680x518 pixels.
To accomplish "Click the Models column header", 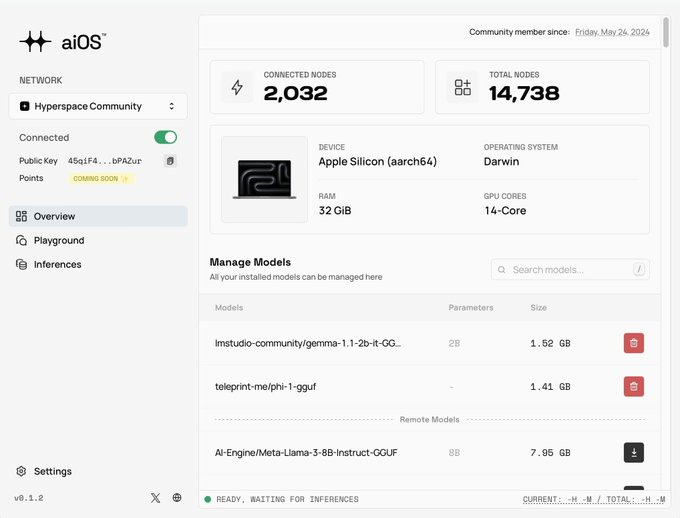I will pos(229,308).
